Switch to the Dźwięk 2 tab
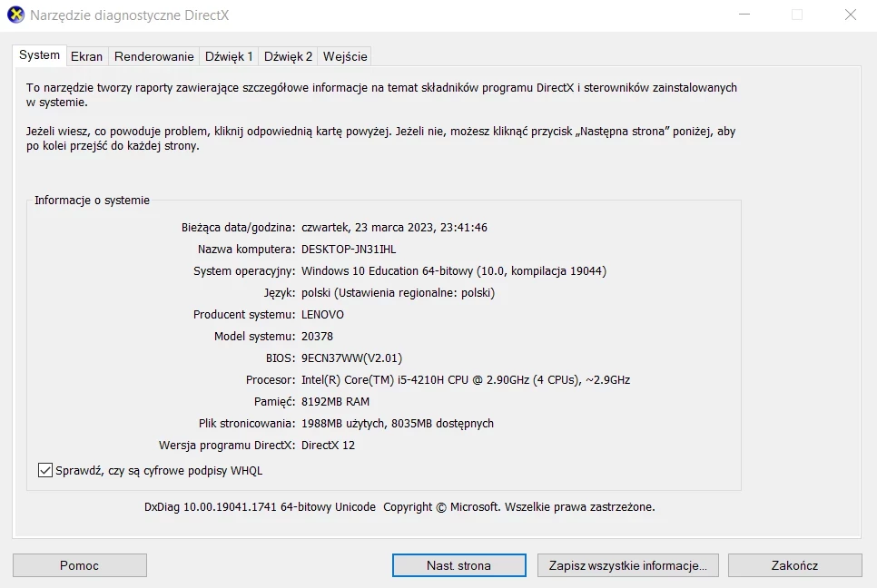Viewport: 877px width, 588px height. (287, 55)
